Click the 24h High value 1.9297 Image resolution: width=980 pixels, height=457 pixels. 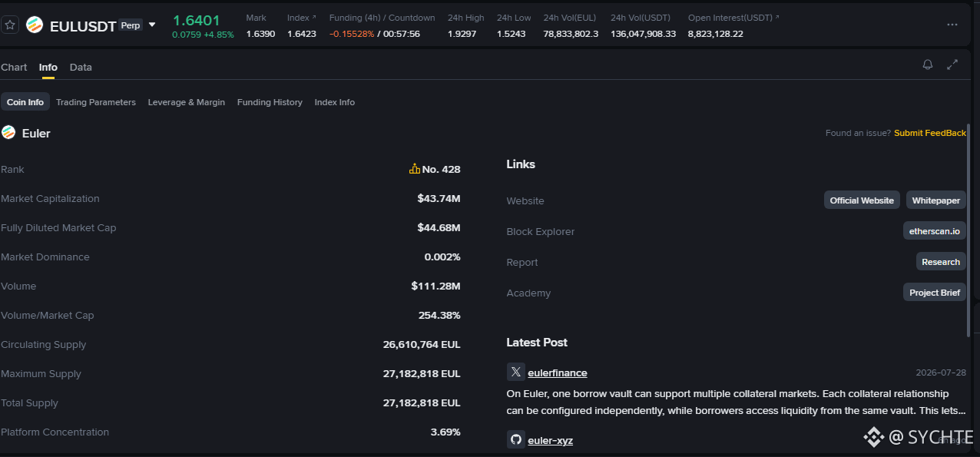(x=462, y=34)
